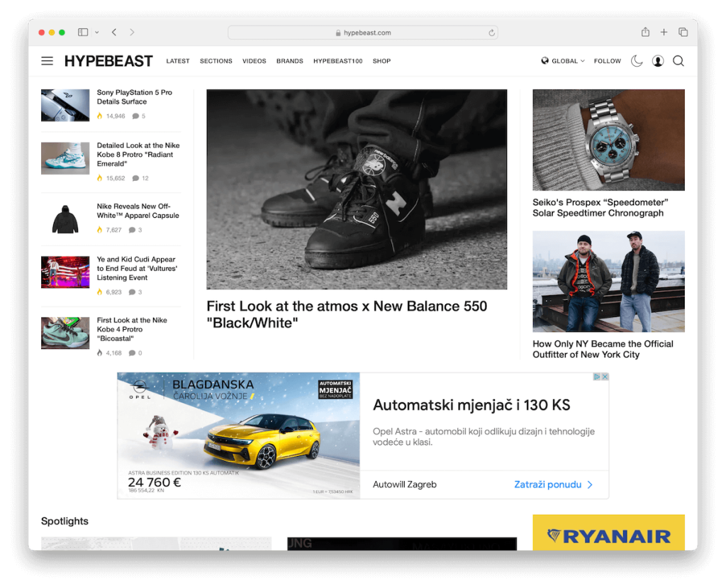The width and height of the screenshot is (726, 588).
Task: Open the AdChoices info icon on the Opel ad
Action: pyautogui.click(x=597, y=377)
